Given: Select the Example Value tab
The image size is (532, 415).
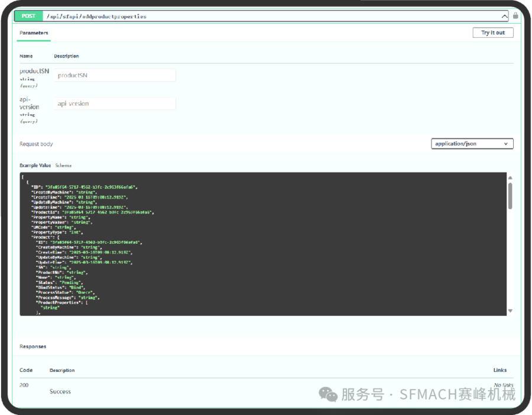Looking at the screenshot, I should point(35,166).
